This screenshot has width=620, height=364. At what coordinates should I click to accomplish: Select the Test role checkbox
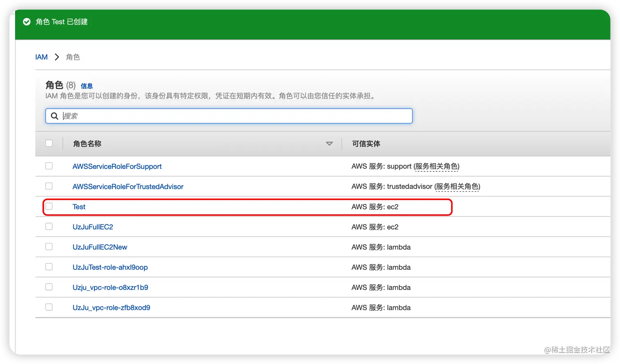pos(49,206)
